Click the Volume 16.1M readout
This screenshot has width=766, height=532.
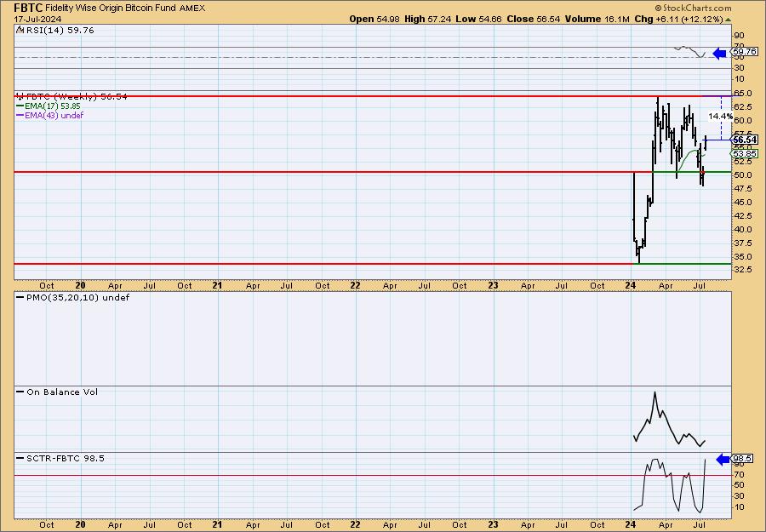click(x=597, y=19)
